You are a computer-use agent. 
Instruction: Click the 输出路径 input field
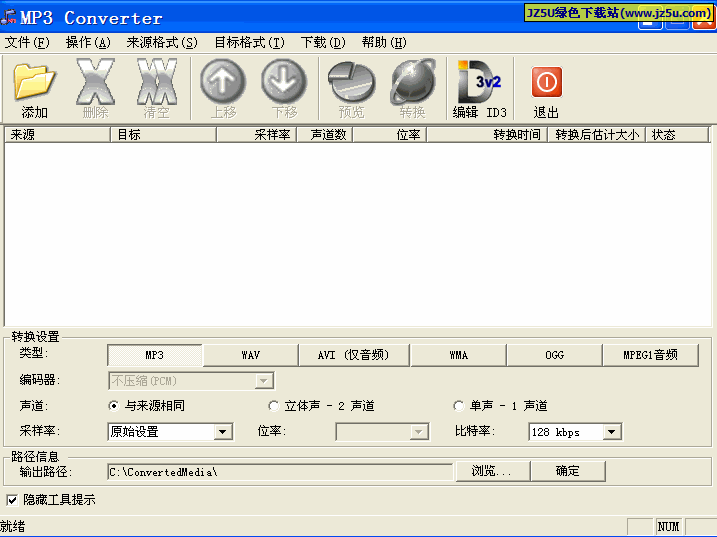click(x=280, y=472)
